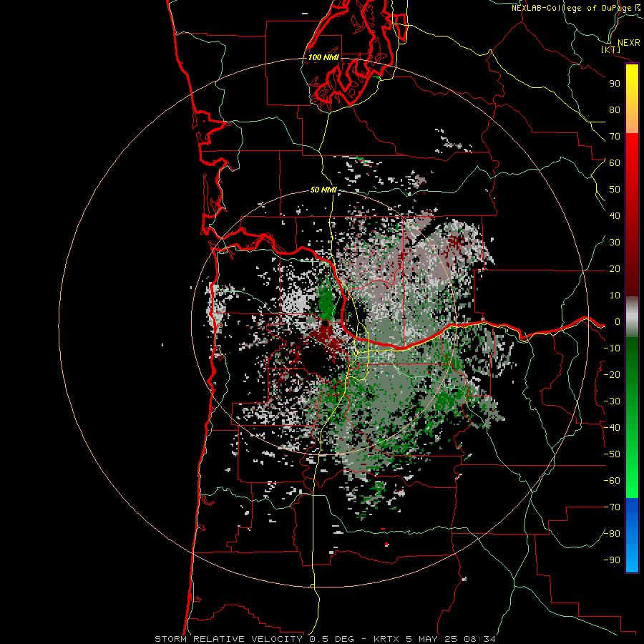Select the -70 value on the velocity scale
Screen dimensions: 644x644
(x=612, y=507)
